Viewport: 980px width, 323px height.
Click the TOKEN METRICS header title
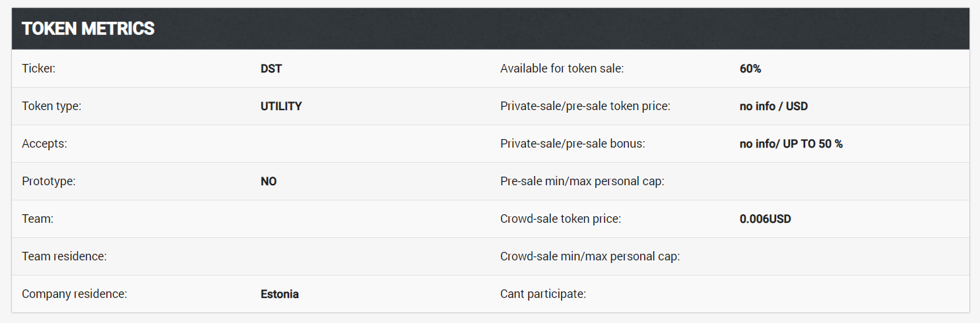click(x=88, y=29)
